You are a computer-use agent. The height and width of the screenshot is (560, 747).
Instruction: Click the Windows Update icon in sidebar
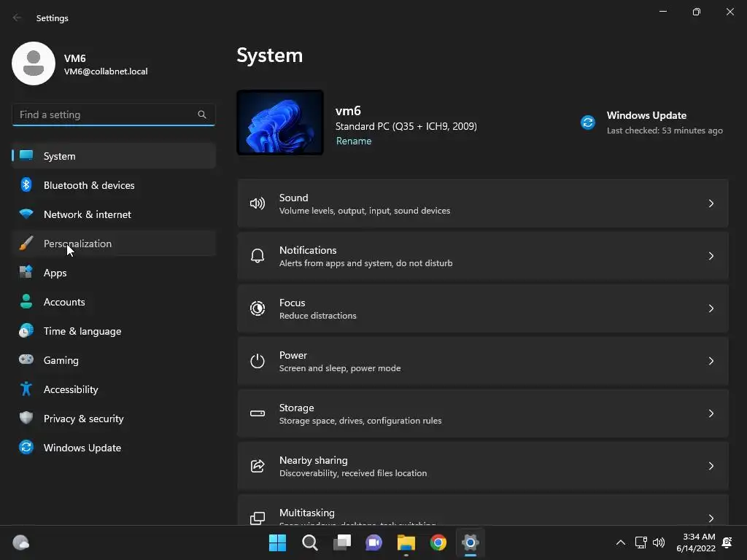26,447
